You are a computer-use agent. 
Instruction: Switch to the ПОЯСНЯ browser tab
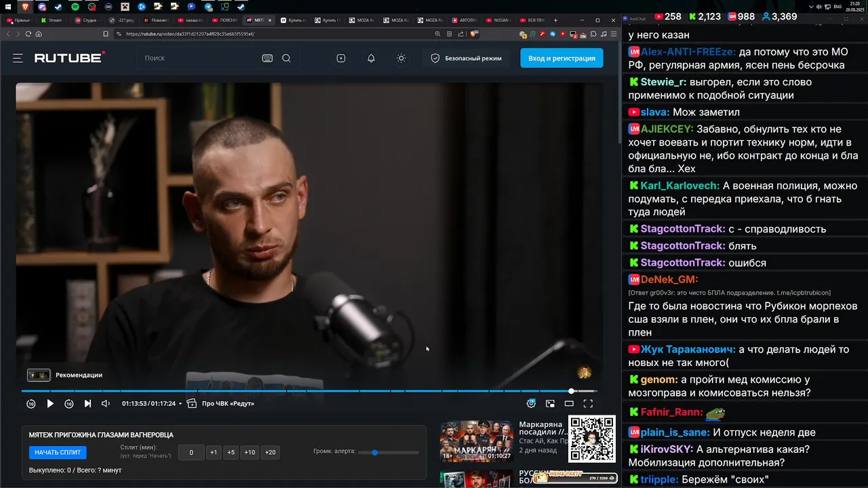(x=225, y=20)
